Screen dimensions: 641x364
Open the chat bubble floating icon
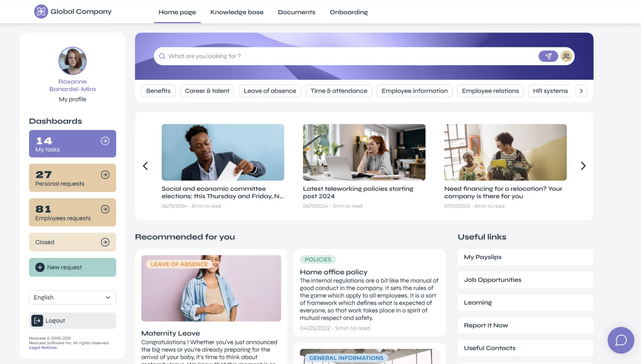[x=621, y=340]
